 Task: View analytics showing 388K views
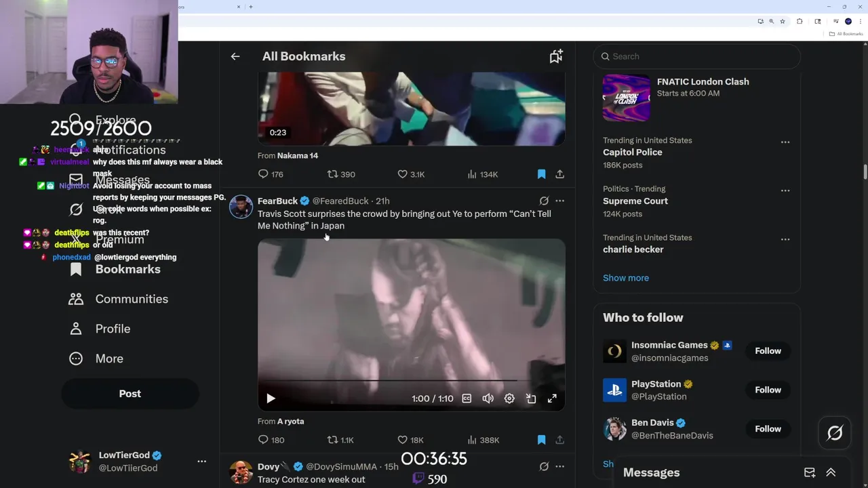click(x=483, y=440)
